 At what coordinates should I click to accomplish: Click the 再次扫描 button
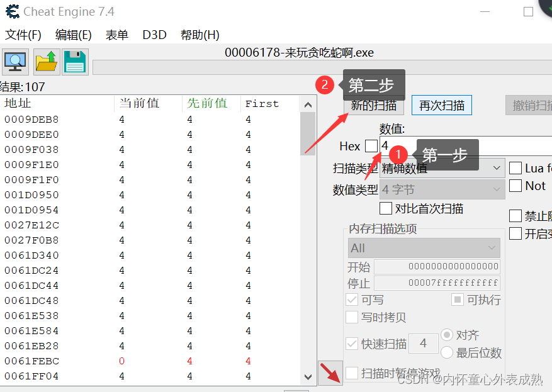point(442,105)
